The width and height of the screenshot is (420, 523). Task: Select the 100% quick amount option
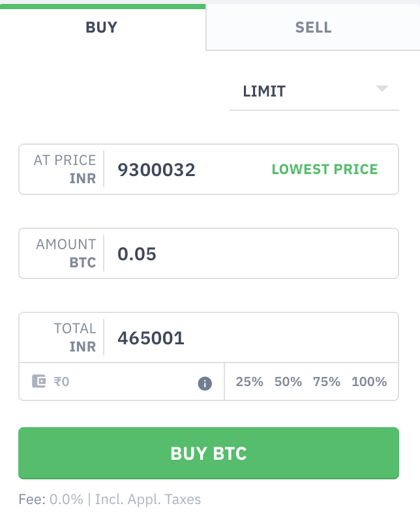coord(368,383)
